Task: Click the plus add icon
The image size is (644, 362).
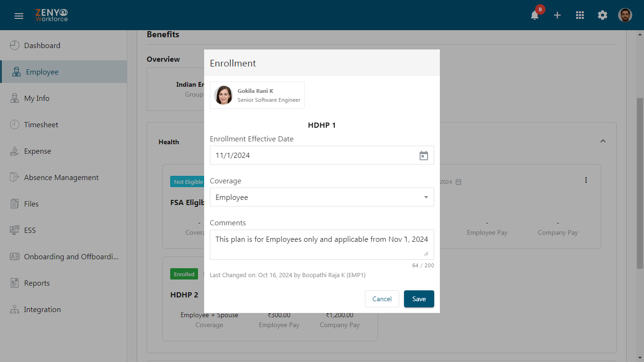Action: click(x=557, y=15)
